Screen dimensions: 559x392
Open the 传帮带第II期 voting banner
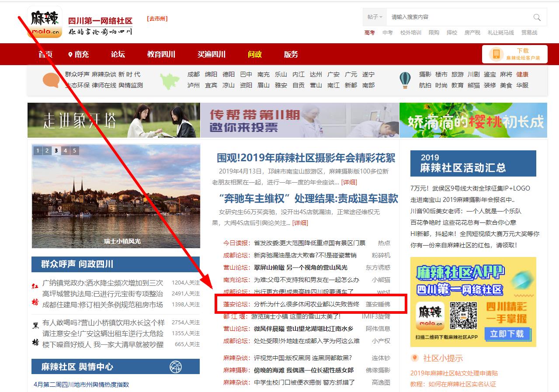(x=300, y=120)
